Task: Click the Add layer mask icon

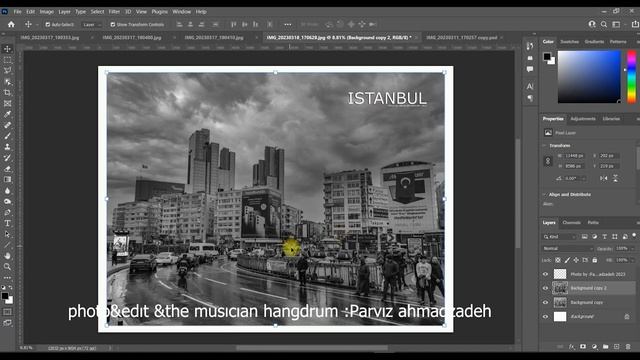Action: coord(583,347)
